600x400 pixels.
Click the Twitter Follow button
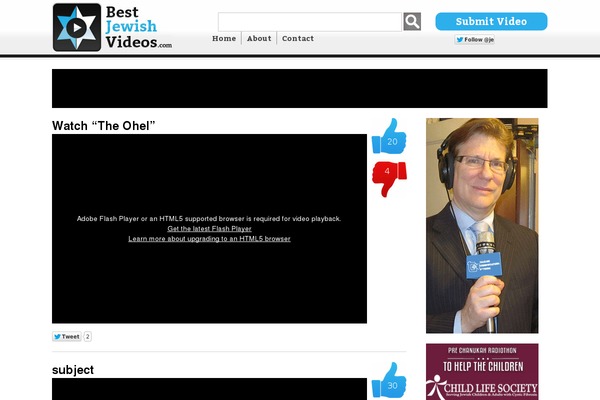click(474, 39)
